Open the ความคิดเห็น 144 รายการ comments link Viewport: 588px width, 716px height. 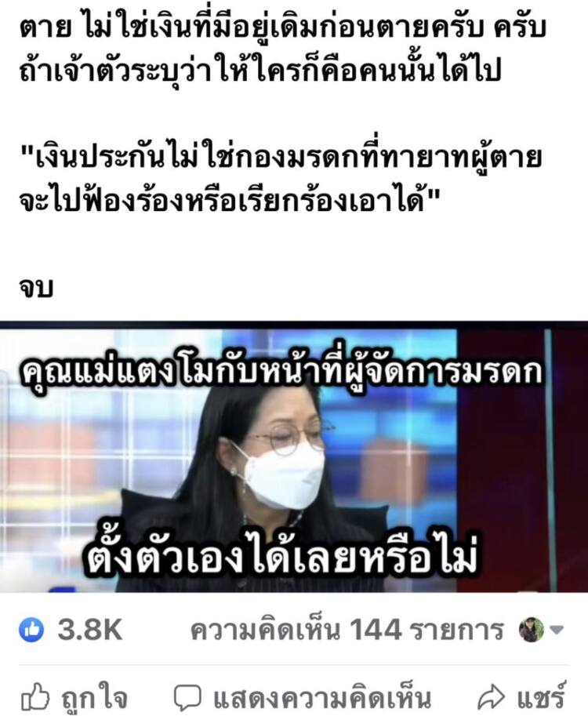pyautogui.click(x=347, y=631)
